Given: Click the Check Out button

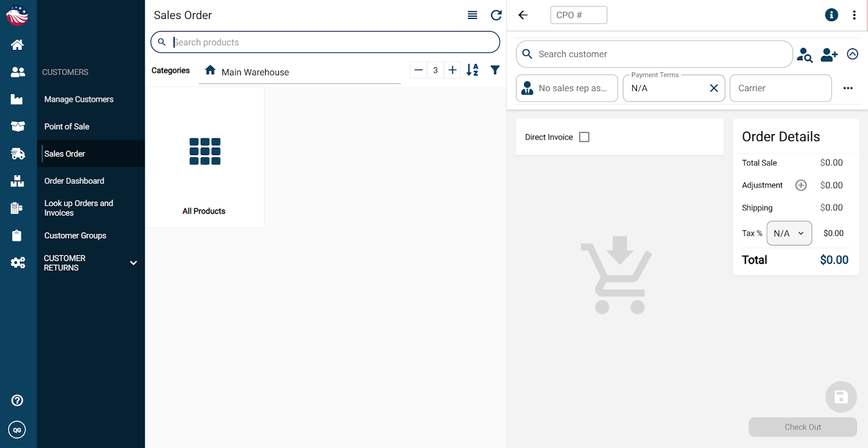Looking at the screenshot, I should click(803, 427).
